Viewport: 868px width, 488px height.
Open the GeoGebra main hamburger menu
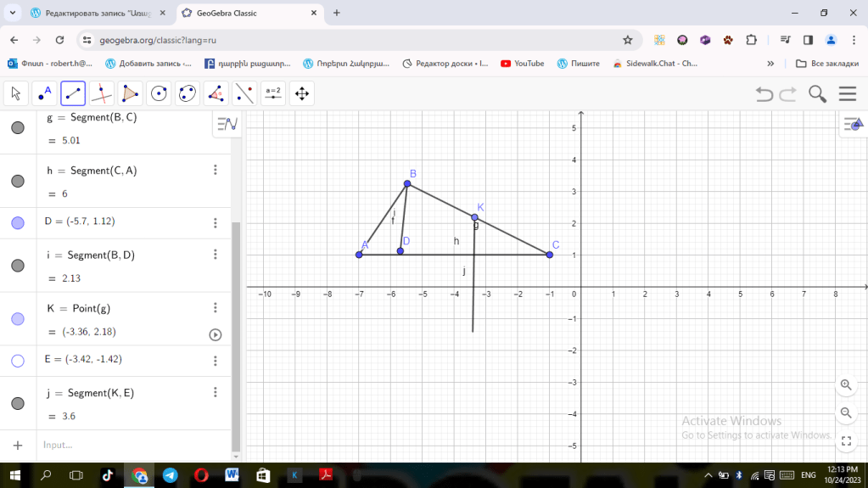(847, 93)
